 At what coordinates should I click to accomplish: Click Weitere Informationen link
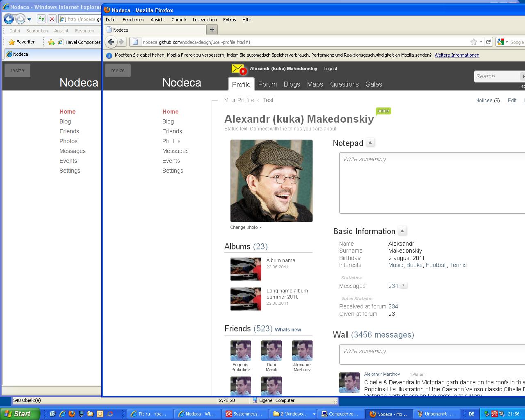(457, 55)
